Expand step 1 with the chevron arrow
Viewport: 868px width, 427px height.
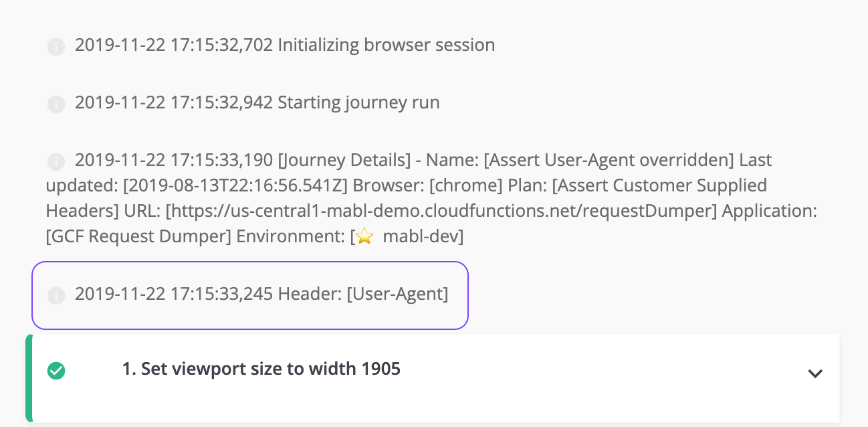pos(815,373)
